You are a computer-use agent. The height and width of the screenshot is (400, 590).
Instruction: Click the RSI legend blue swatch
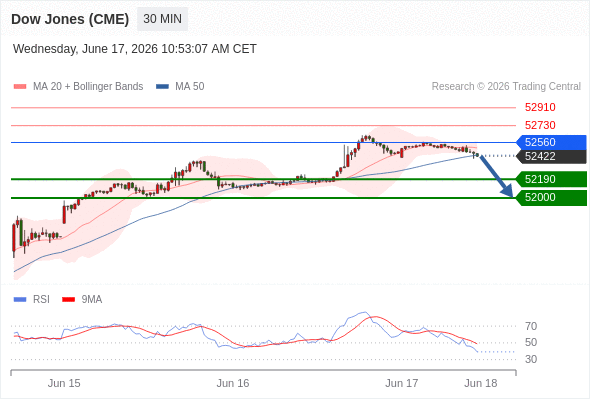click(x=20, y=300)
